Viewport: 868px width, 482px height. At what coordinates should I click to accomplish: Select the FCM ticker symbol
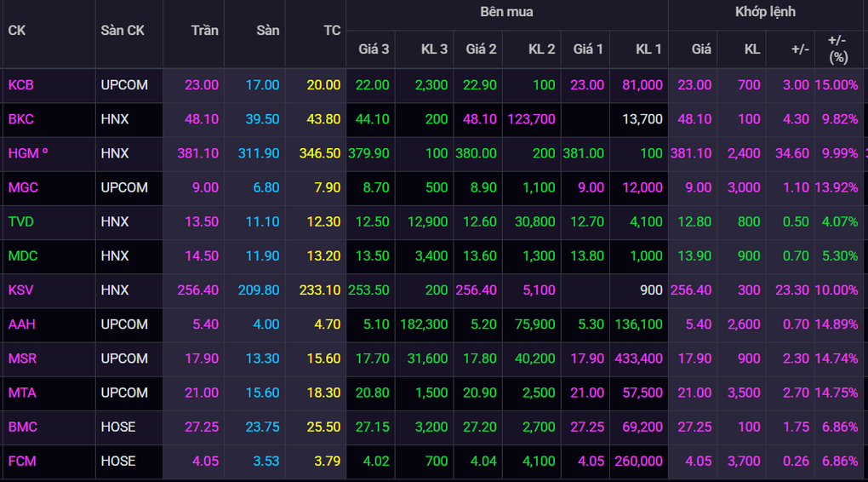pyautogui.click(x=22, y=461)
